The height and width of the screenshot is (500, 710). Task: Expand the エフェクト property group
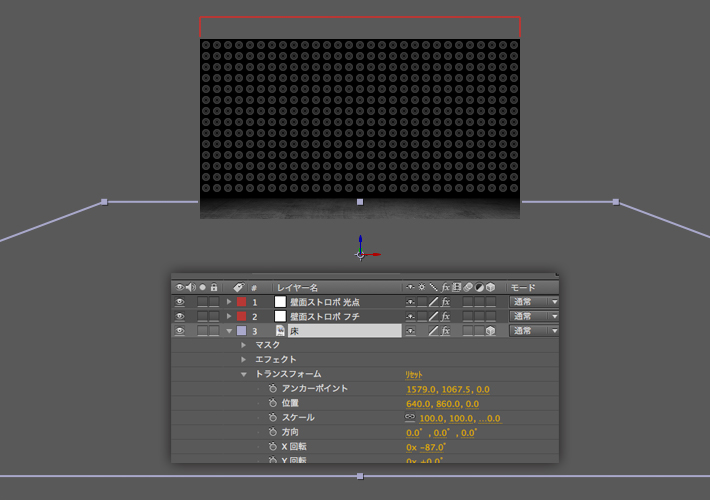[x=243, y=359]
